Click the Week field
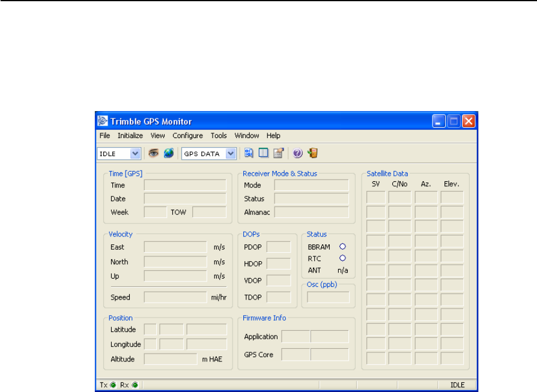Viewport: 537px width, 392px height. [155, 213]
